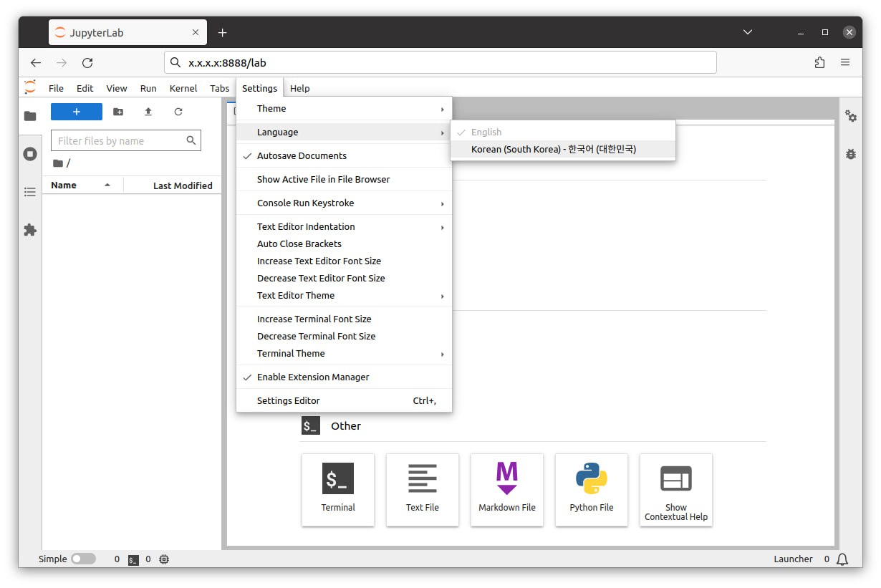Screen dimensions: 881x588
Task: Open the Edit menu
Action: click(85, 88)
